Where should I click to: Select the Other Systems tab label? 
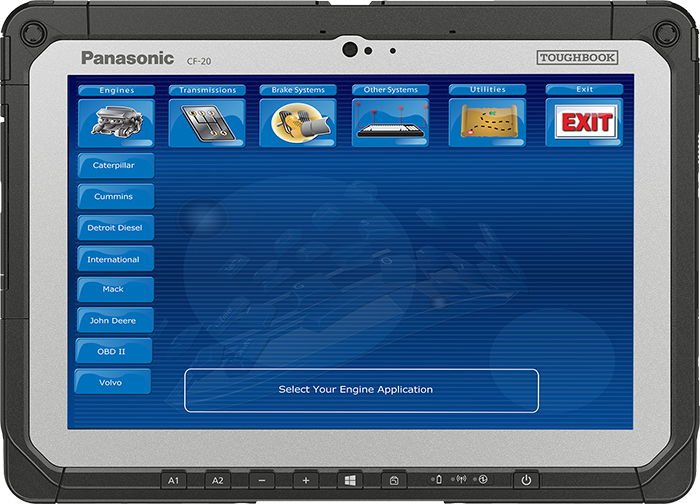[391, 90]
